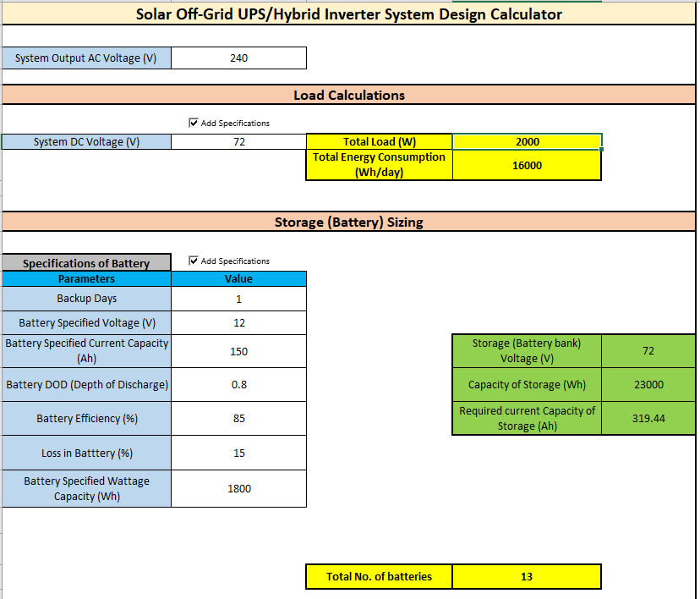Image resolution: width=700 pixels, height=599 pixels.
Task: Click the Loss in Battery value 15
Action: tap(238, 453)
